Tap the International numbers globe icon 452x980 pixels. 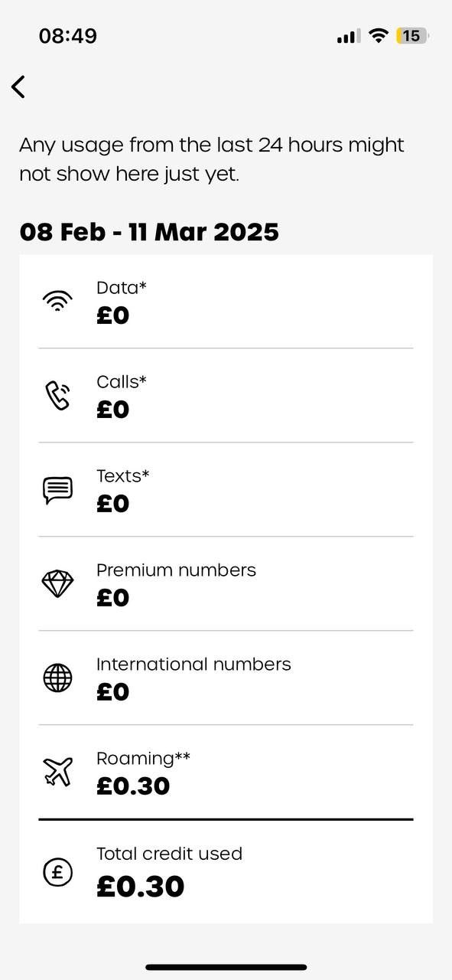pyautogui.click(x=57, y=678)
